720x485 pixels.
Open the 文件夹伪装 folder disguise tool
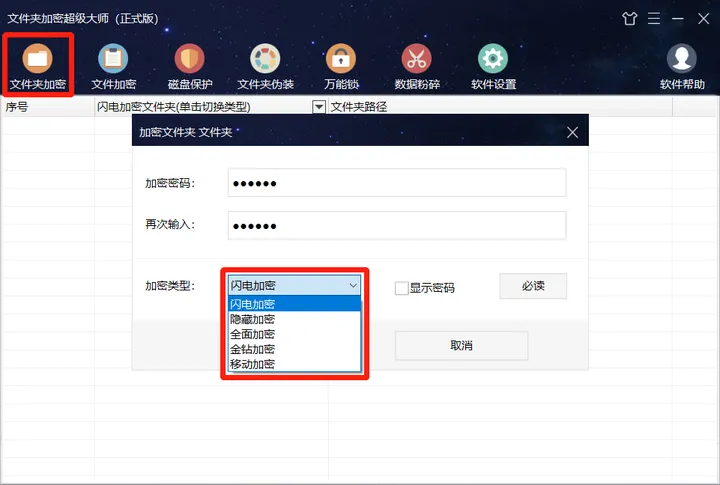(265, 66)
